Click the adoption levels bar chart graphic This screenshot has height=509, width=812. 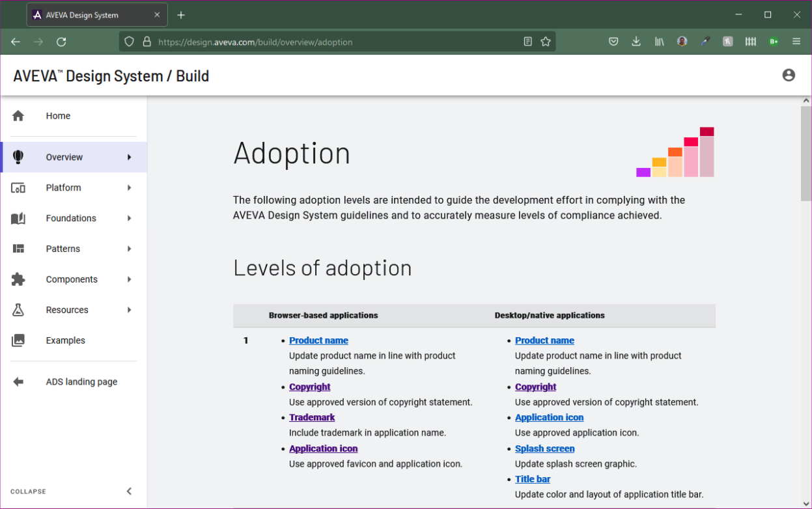click(x=675, y=152)
